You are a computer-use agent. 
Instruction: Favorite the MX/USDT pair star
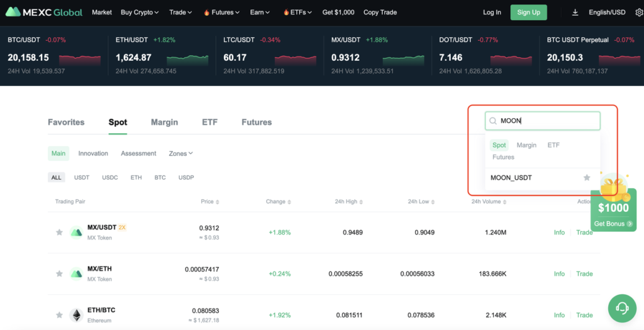(x=59, y=233)
